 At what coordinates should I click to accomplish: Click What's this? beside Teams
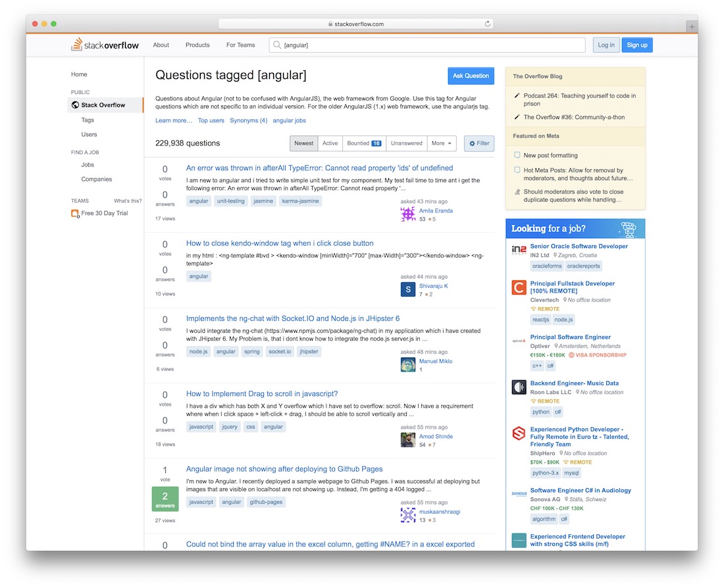coord(128,201)
